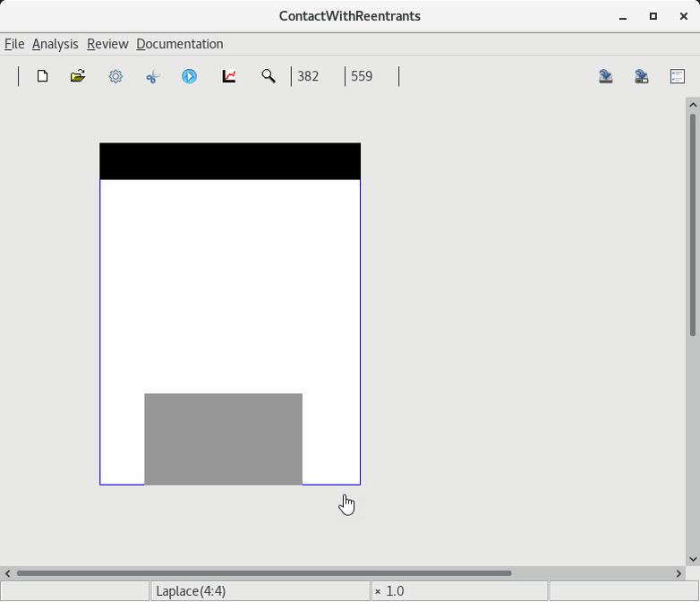Select the magnifier zoom tool
Viewport: 700px width, 602px height.
268,76
